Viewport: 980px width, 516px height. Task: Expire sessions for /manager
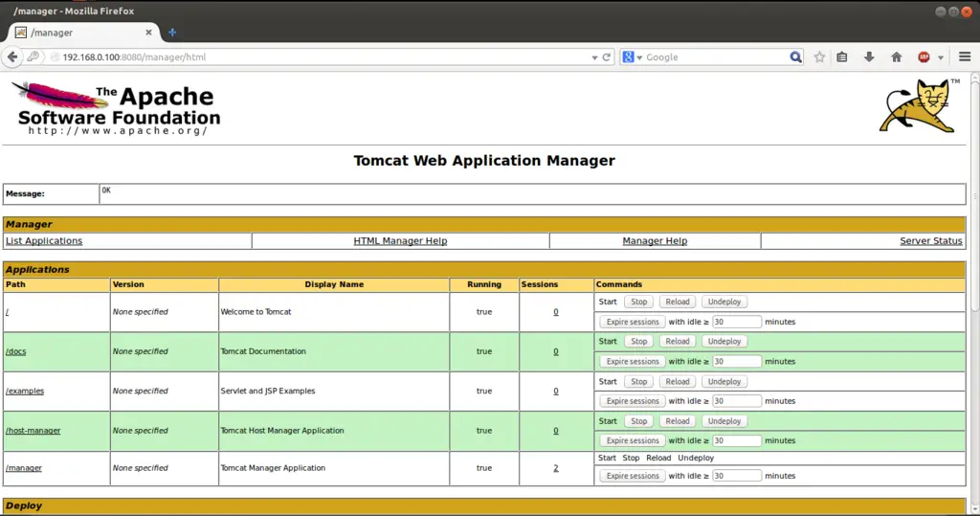(x=633, y=476)
